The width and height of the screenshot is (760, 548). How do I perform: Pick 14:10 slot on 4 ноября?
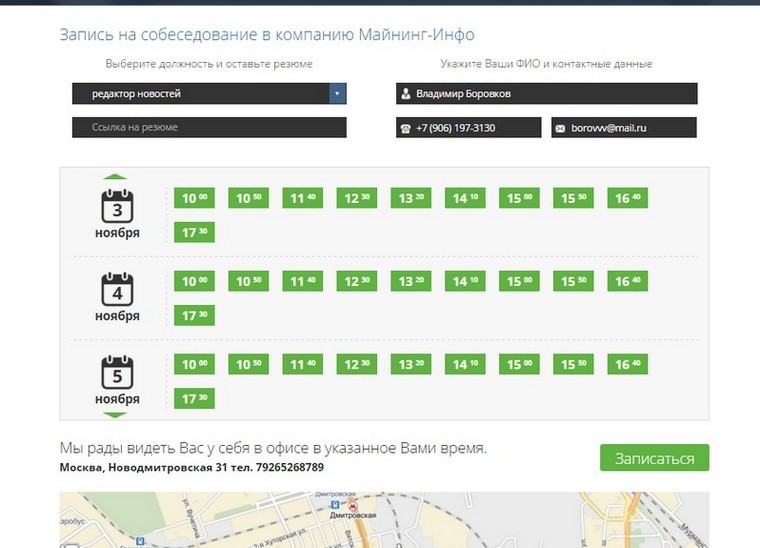click(x=465, y=281)
